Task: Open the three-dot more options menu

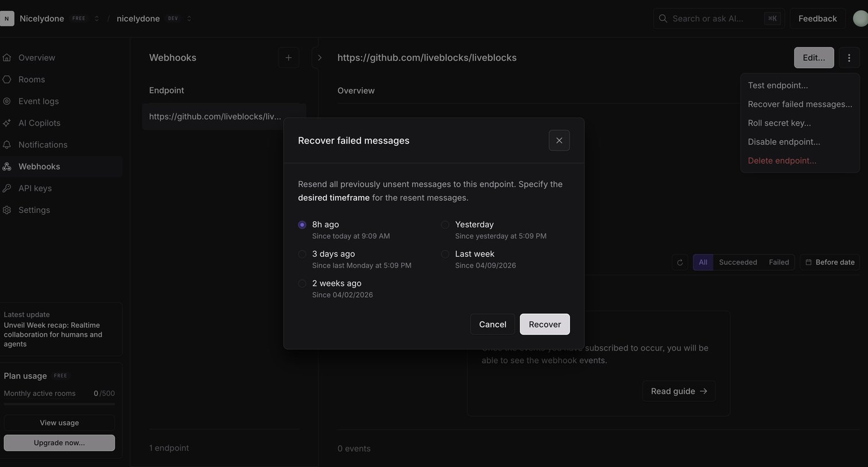Action: coord(849,57)
